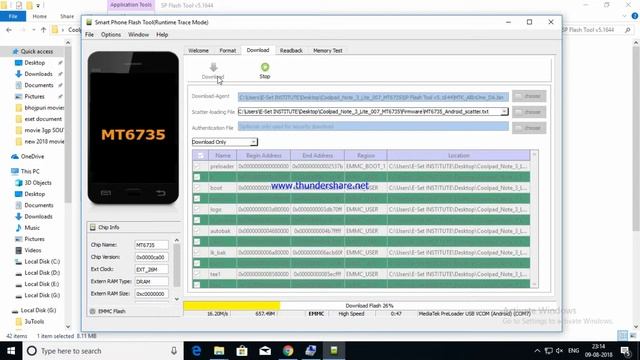Click choose button for Authentication File
This screenshot has width=640, height=360.
[x=529, y=128]
